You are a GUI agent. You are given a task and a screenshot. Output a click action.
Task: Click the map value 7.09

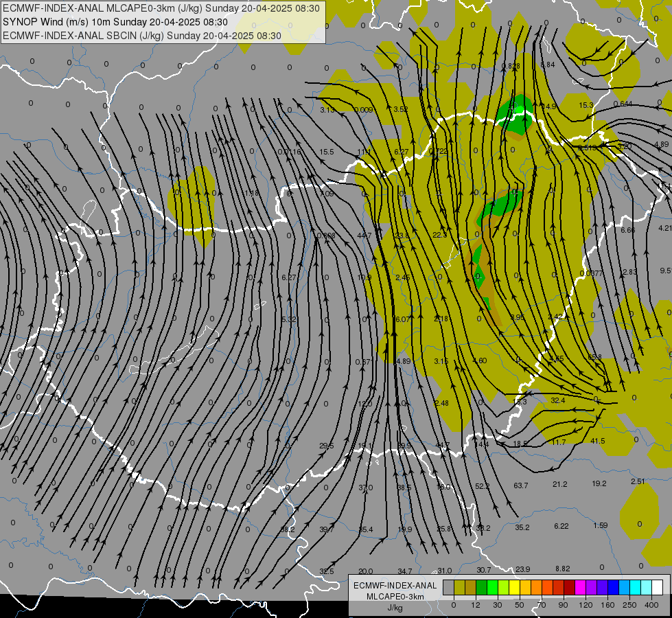point(327,194)
